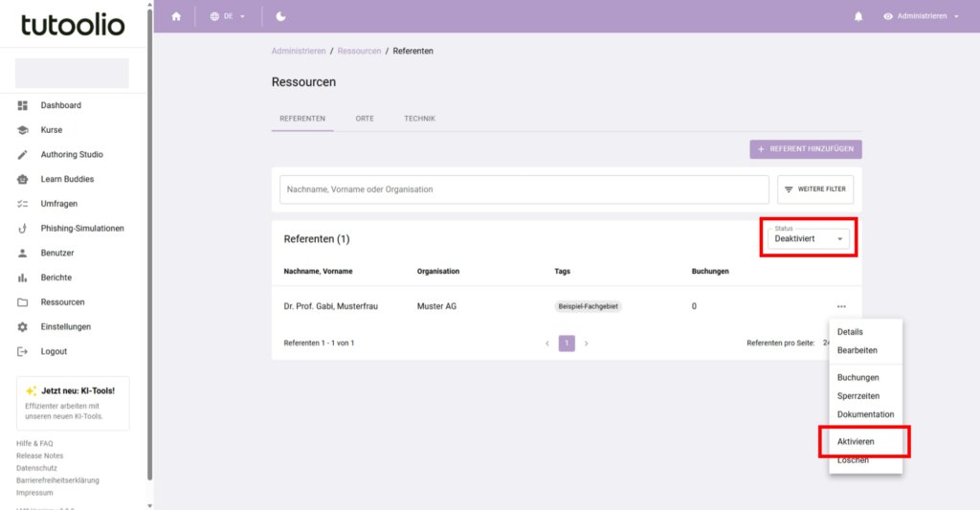
Task: Choose Dokumentation in the context menu
Action: click(x=865, y=414)
